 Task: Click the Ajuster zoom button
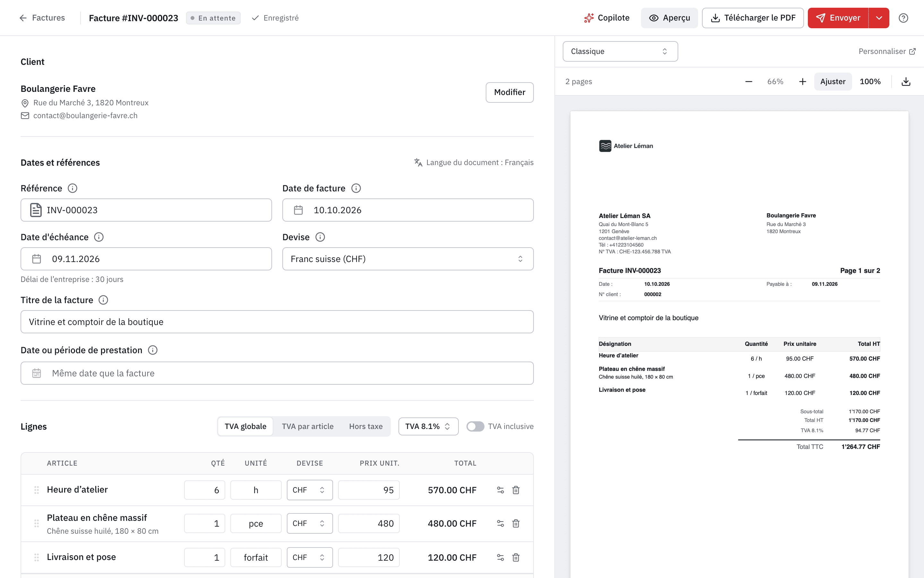click(x=833, y=82)
